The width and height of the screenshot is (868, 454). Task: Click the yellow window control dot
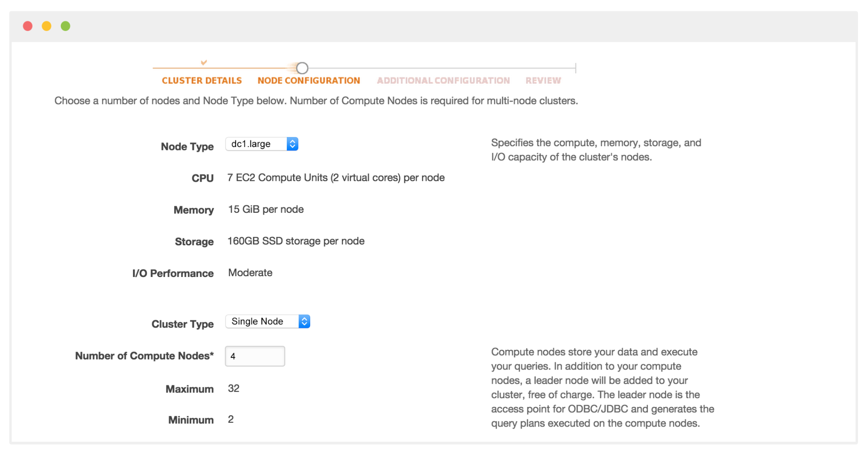pyautogui.click(x=46, y=26)
